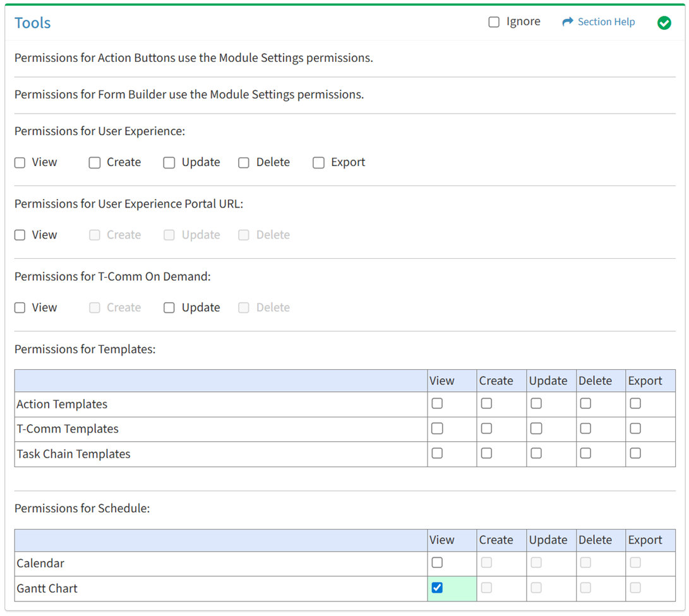Open the Section Help link
The height and width of the screenshot is (616, 689).
tap(606, 22)
